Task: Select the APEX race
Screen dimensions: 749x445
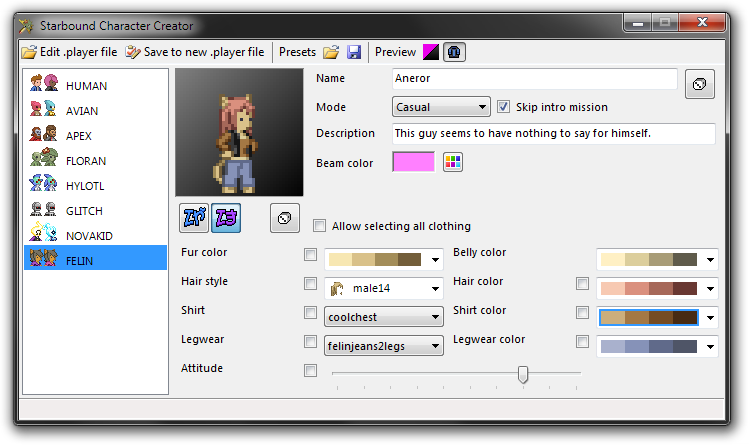Action: point(96,136)
